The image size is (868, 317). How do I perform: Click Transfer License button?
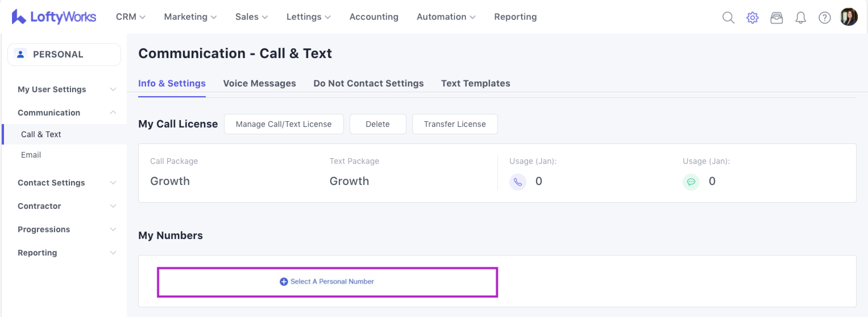pyautogui.click(x=454, y=124)
